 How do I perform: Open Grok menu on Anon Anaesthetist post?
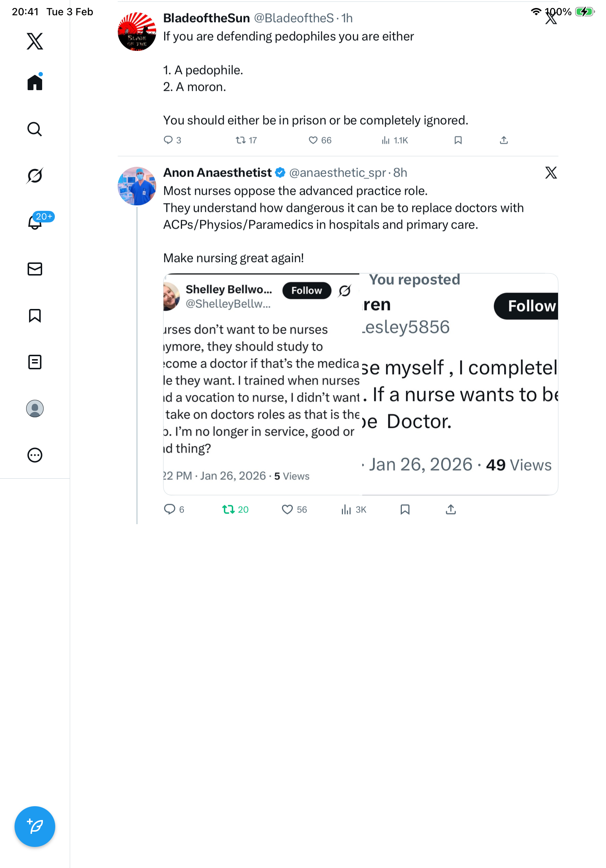[550, 173]
